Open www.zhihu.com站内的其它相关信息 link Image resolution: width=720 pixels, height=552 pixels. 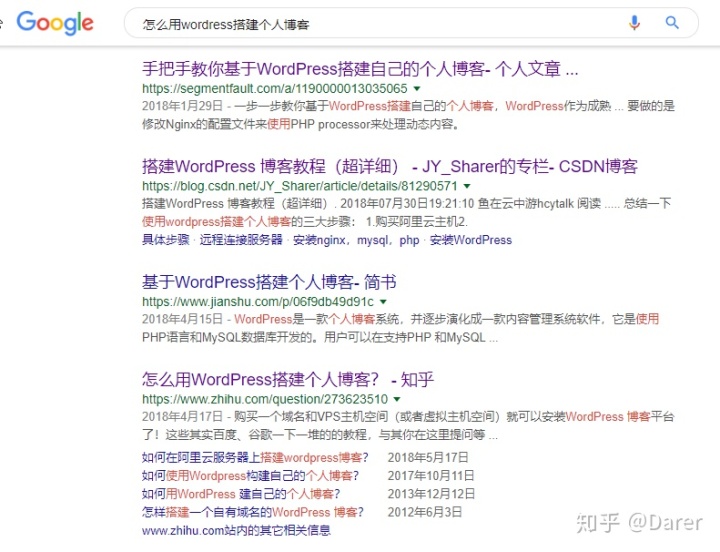coord(236,530)
